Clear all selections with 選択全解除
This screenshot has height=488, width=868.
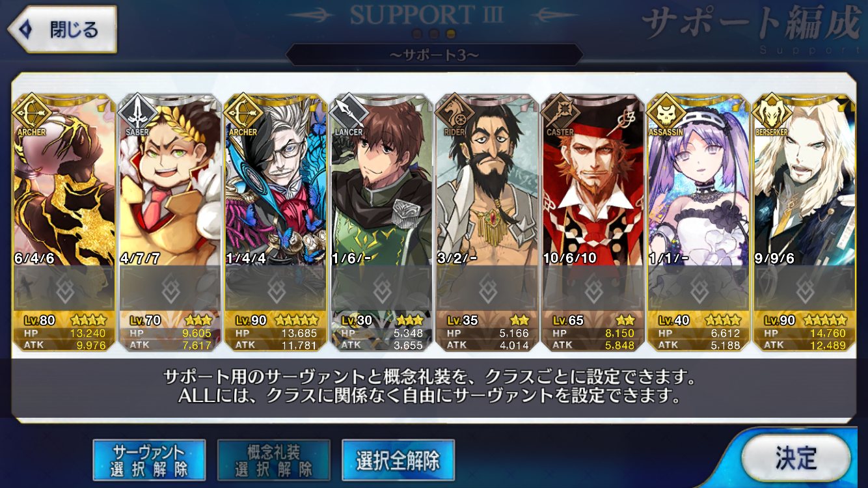[x=398, y=460]
